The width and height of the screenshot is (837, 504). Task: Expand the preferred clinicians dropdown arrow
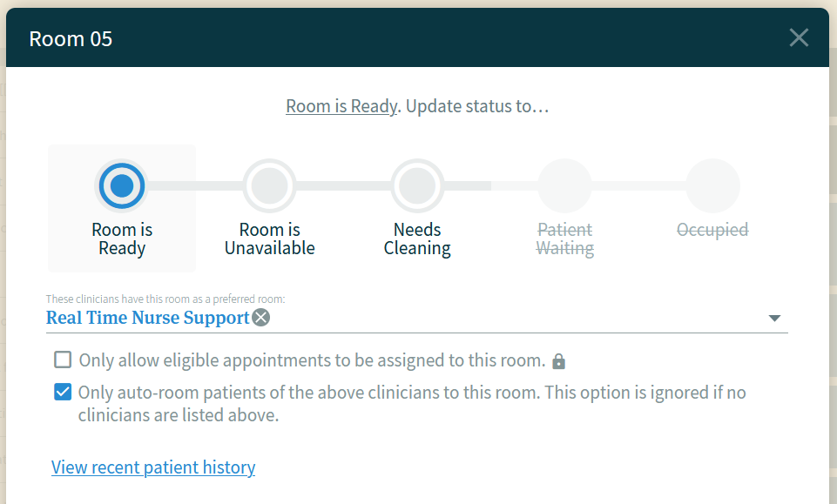(x=774, y=318)
